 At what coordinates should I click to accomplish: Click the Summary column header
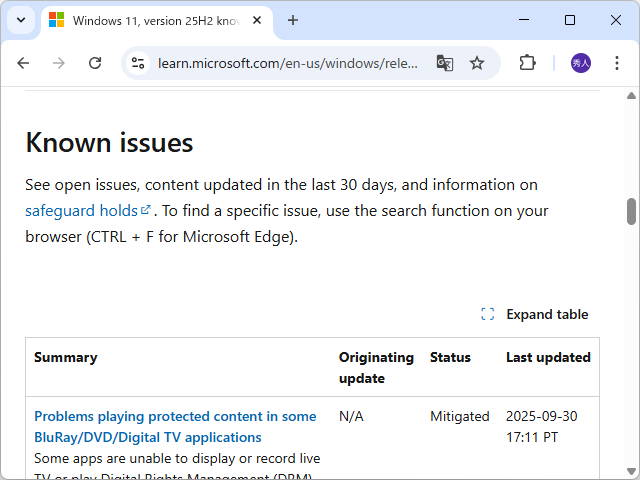click(66, 358)
